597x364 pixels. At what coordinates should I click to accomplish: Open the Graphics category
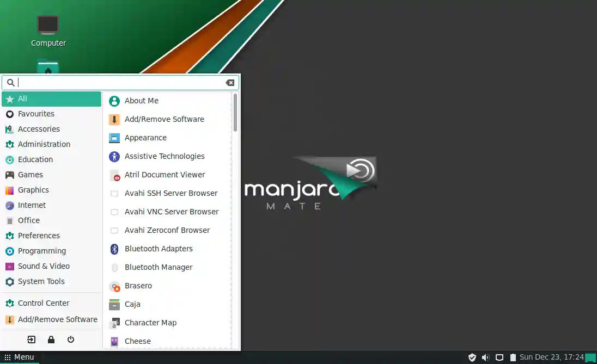[x=51, y=190]
